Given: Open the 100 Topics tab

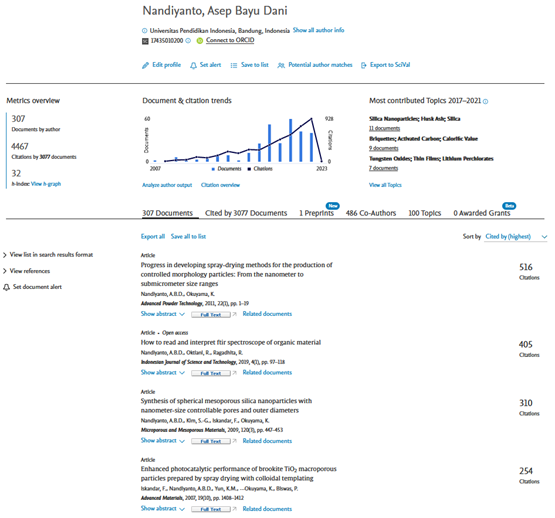Looking at the screenshot, I should (425, 213).
